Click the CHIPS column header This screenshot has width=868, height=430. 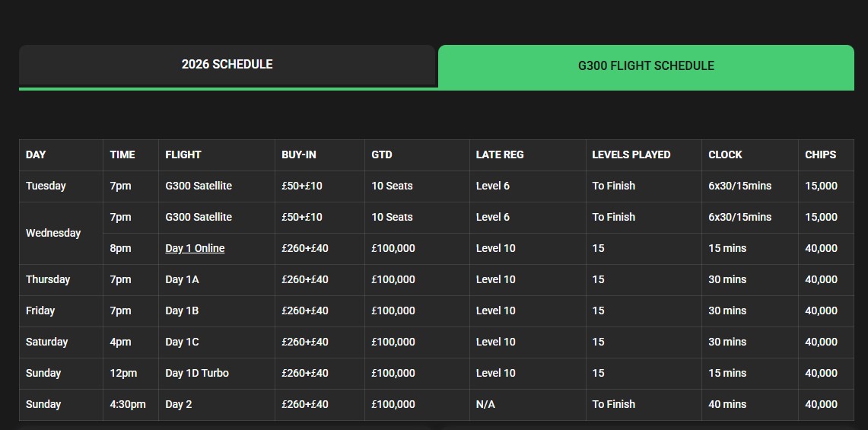point(820,154)
